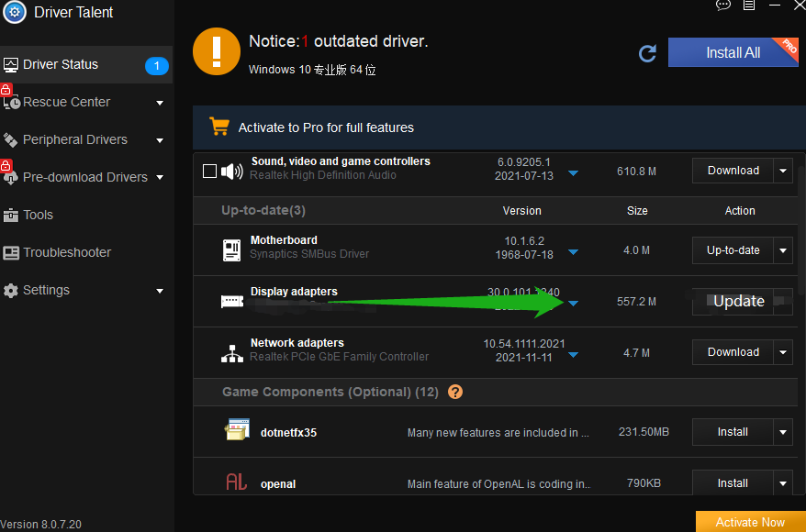
Task: Click Activate to Pro for full features
Action: point(326,127)
